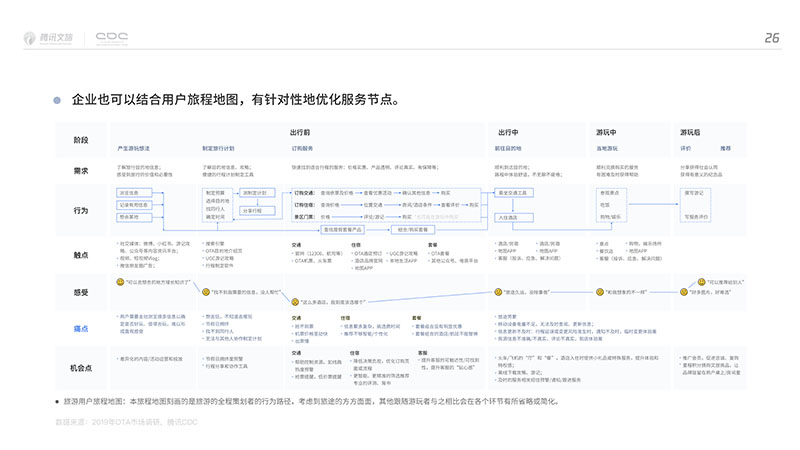Image resolution: width=800 pixels, height=450 pixels.
Task: Click the emoji beside 好多图片,好难选
Action: (x=684, y=292)
